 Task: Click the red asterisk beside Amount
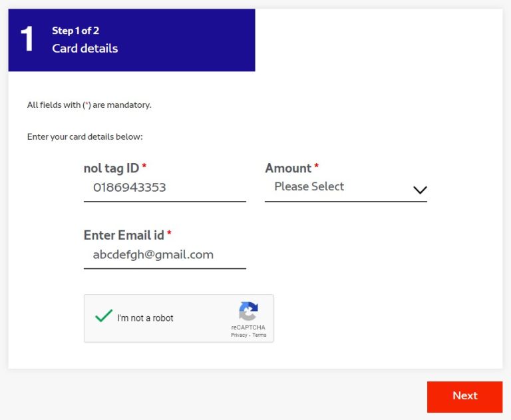[316, 166]
